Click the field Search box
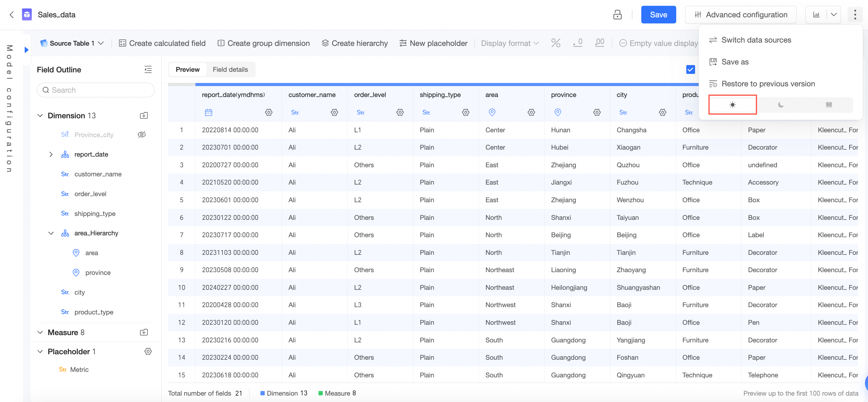This screenshot has height=402, width=868. coord(96,90)
